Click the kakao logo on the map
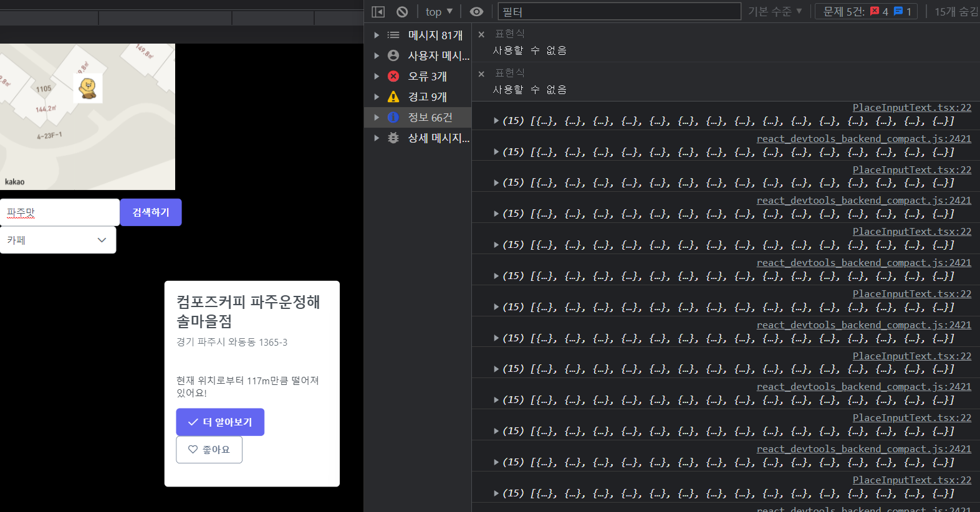Viewport: 980px width, 512px height. [x=15, y=182]
